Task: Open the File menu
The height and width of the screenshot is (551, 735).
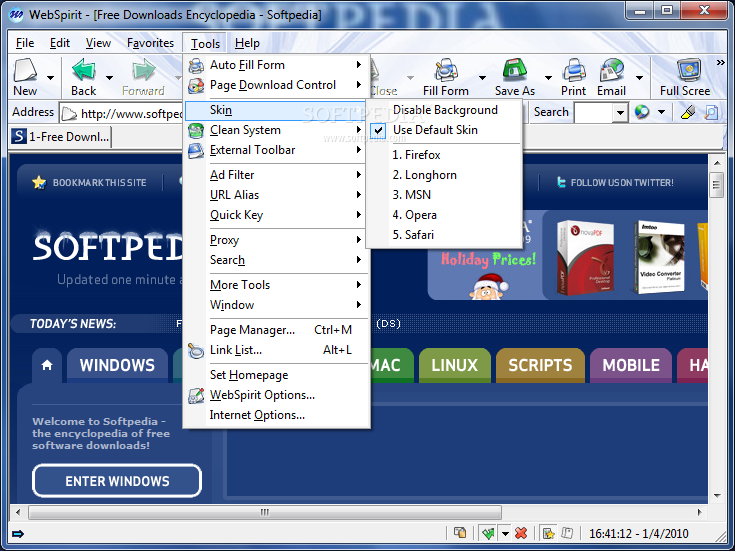Action: [x=25, y=43]
